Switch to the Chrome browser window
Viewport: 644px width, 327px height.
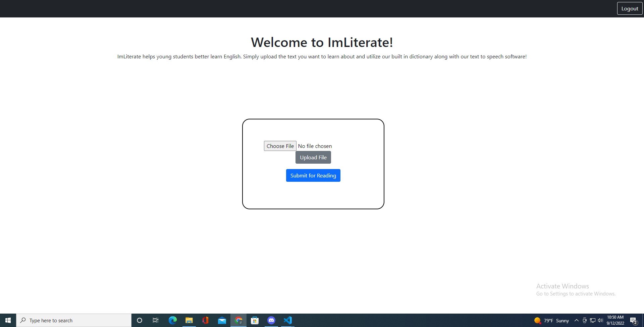pyautogui.click(x=238, y=320)
